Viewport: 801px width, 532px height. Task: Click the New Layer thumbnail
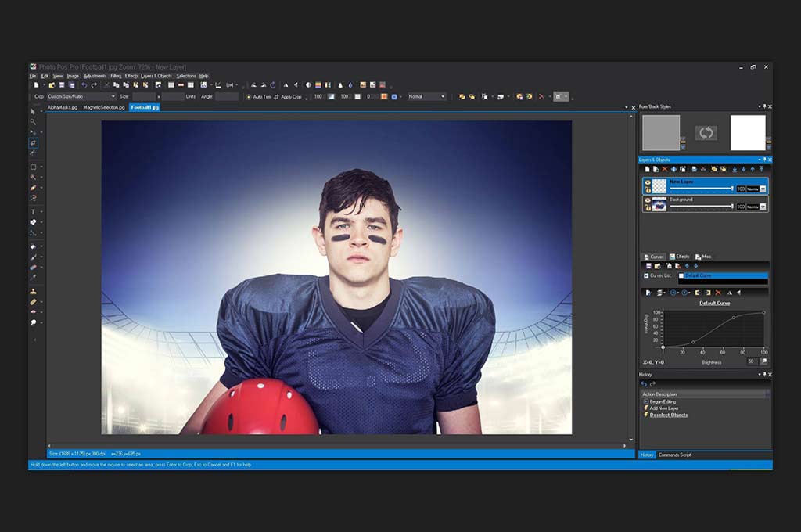659,185
